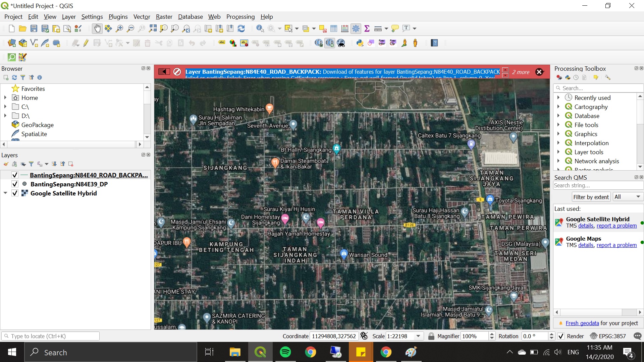This screenshot has height=362, width=644.
Task: Select the Measure Line tool
Action: click(378, 28)
